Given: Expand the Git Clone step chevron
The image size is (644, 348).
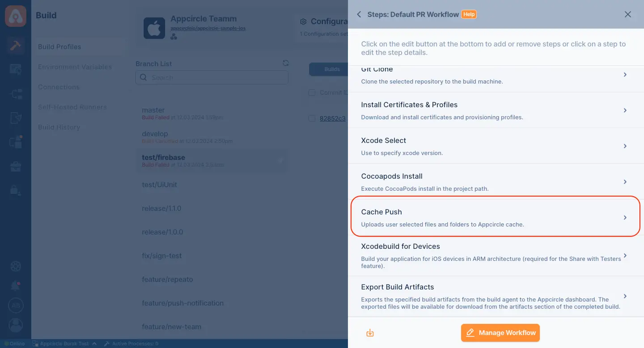Looking at the screenshot, I should [625, 75].
